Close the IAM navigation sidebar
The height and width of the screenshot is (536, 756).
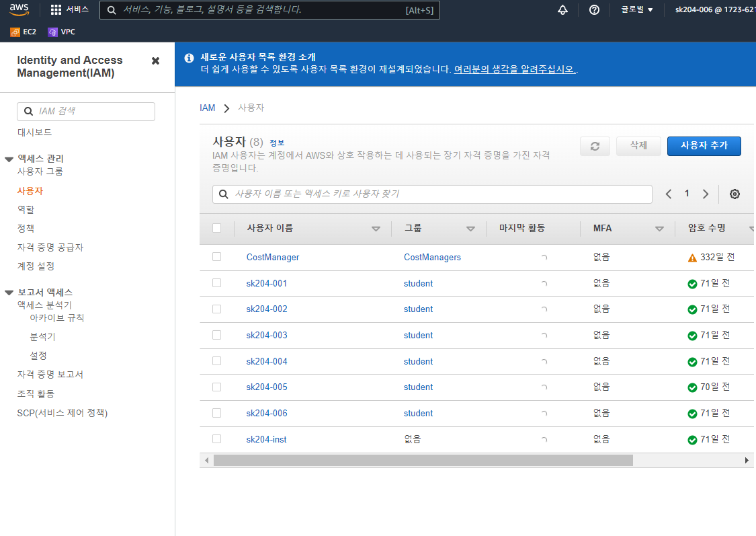click(155, 61)
